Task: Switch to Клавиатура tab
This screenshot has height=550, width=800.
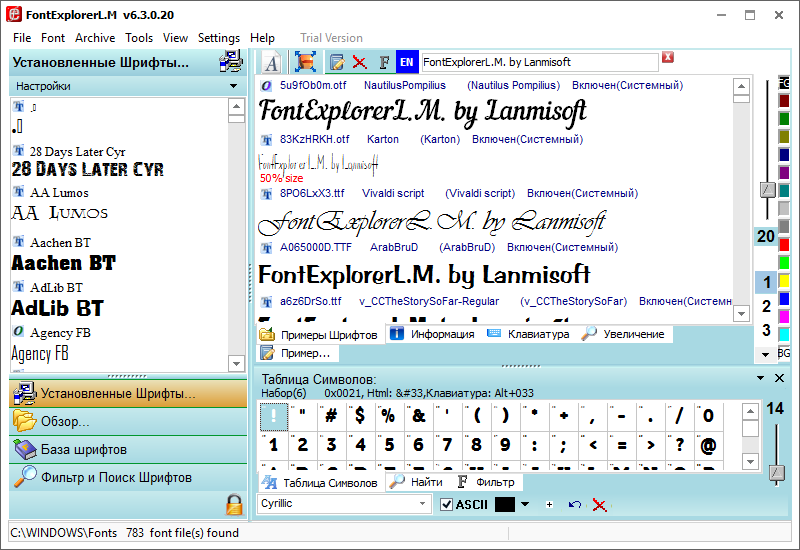Action: coord(529,334)
